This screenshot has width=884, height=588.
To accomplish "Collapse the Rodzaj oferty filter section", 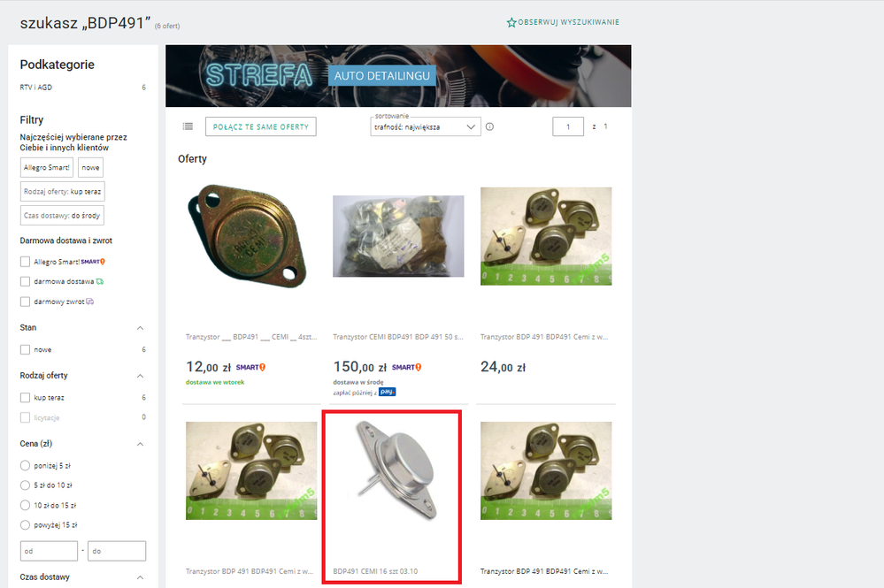I will pyautogui.click(x=141, y=376).
